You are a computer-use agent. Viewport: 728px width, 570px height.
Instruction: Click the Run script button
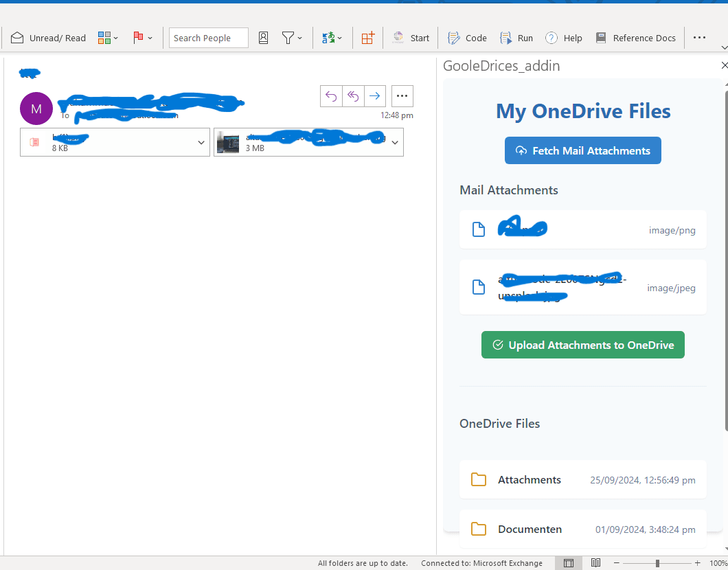(516, 38)
